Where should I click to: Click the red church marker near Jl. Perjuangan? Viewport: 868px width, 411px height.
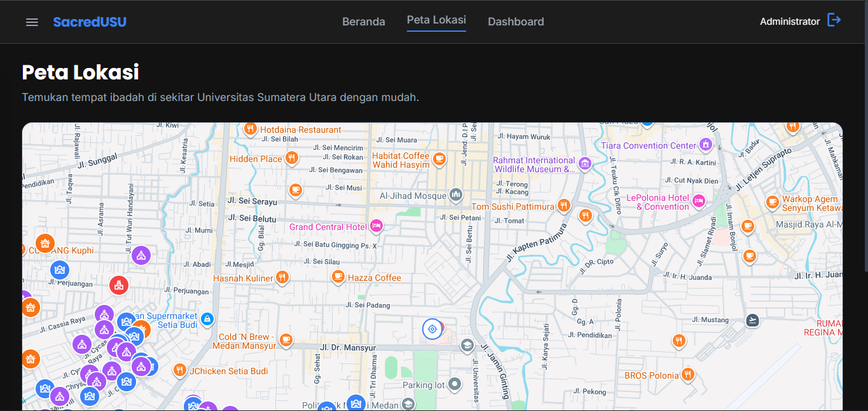[119, 285]
